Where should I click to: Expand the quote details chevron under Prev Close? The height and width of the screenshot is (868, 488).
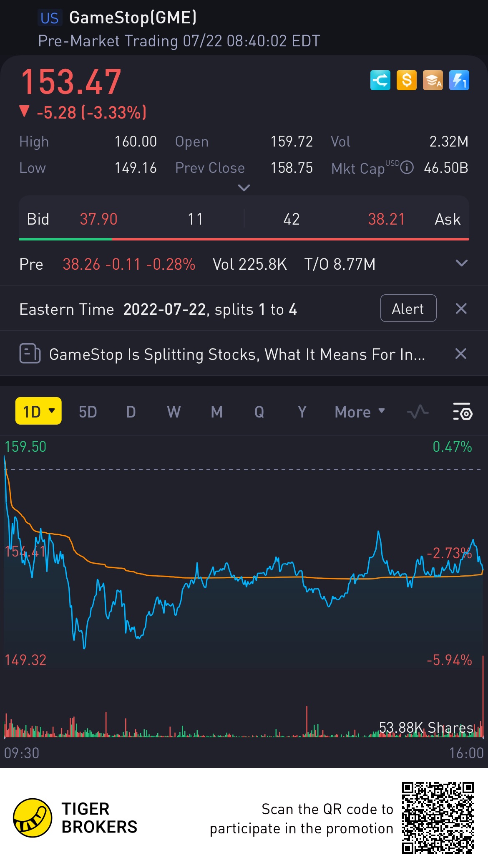(x=244, y=188)
